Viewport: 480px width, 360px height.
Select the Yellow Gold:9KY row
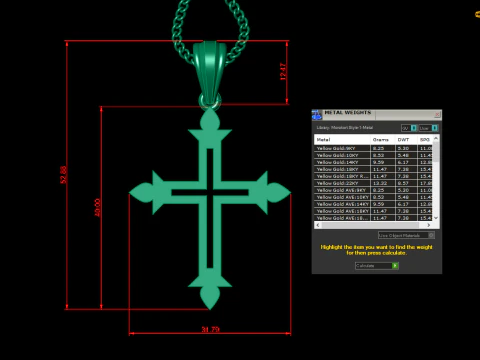point(373,148)
